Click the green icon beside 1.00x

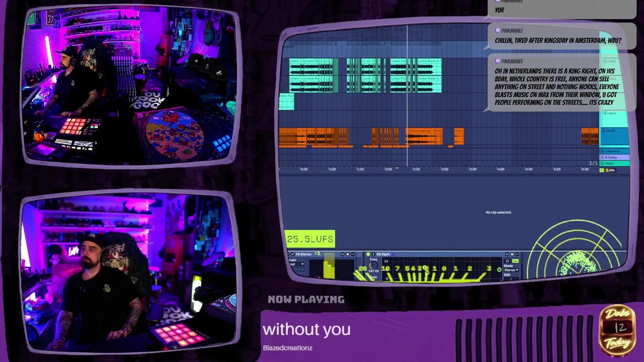point(602,170)
